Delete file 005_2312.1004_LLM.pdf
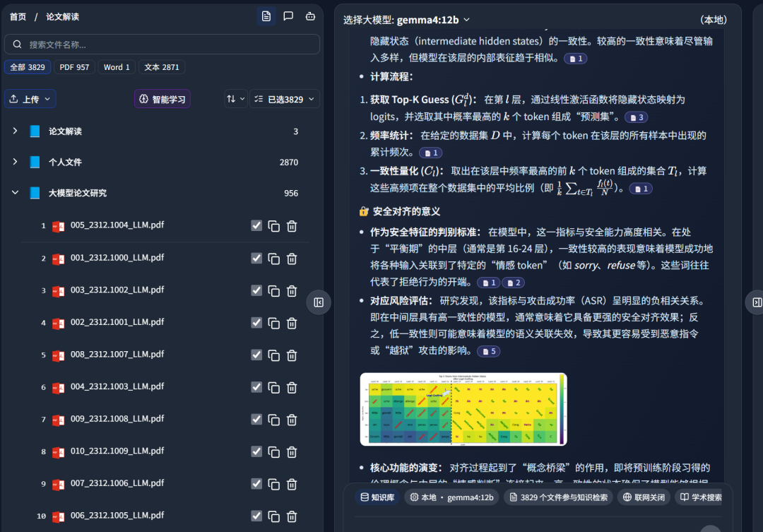This screenshot has height=532, width=763. coord(292,226)
